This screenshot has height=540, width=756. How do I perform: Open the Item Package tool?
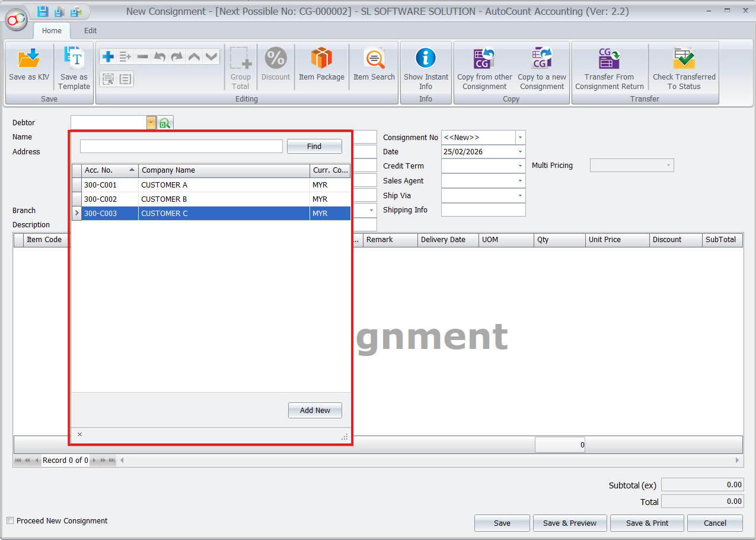click(321, 65)
